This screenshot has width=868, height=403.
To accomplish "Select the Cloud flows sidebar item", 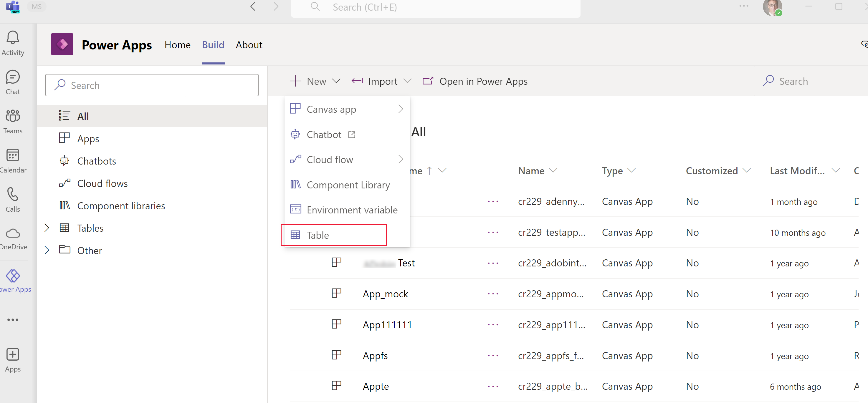I will (x=102, y=183).
